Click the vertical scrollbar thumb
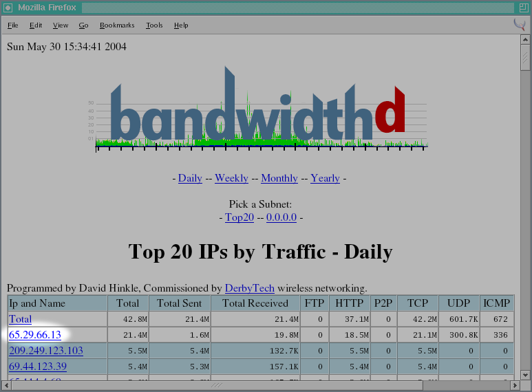The width and height of the screenshot is (532, 392). (525, 57)
